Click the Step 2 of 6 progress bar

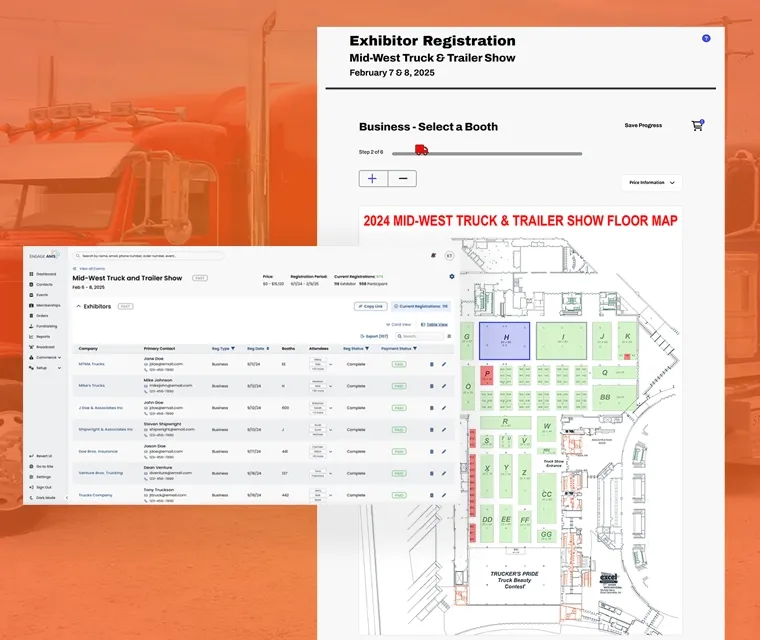point(487,154)
